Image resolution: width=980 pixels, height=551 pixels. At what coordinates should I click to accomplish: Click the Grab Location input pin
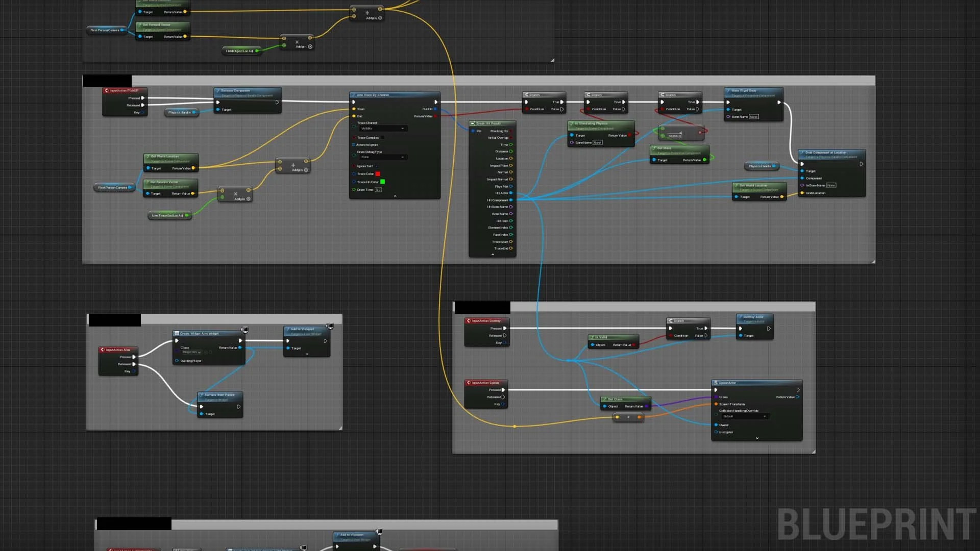[x=802, y=193]
